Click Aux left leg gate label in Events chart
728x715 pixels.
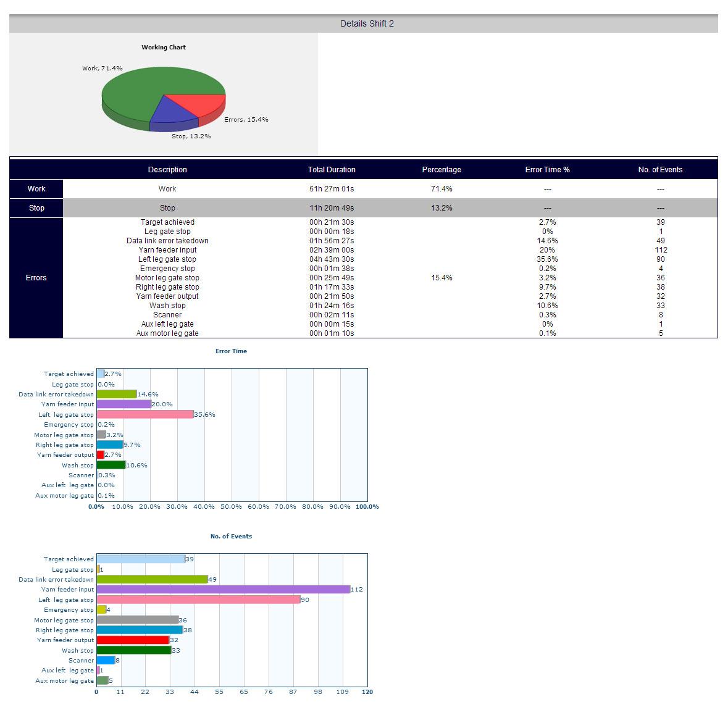coord(67,671)
